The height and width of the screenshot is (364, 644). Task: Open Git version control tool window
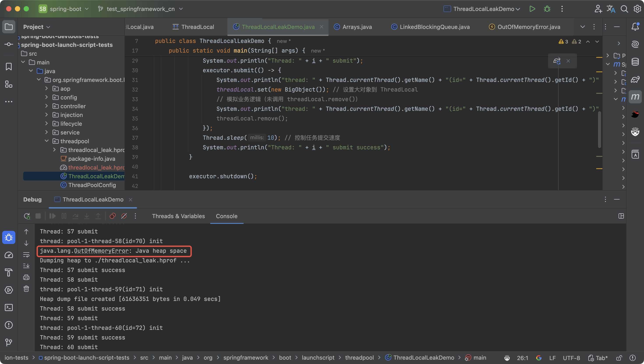pos(9,342)
